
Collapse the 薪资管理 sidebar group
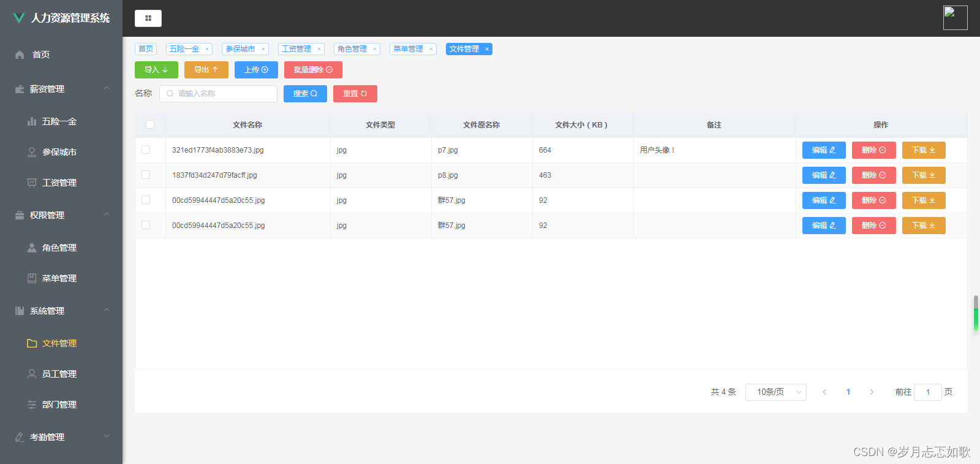coord(61,89)
